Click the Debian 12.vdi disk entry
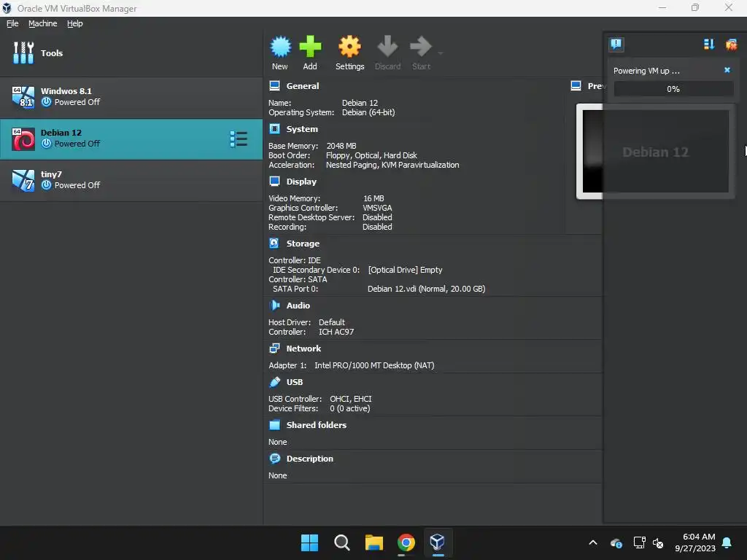747x560 pixels. pyautogui.click(x=426, y=289)
